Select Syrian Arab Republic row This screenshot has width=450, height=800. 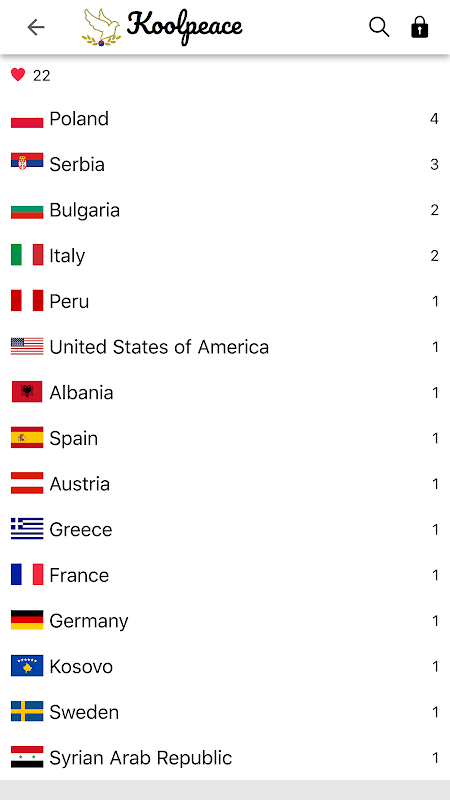click(225, 758)
